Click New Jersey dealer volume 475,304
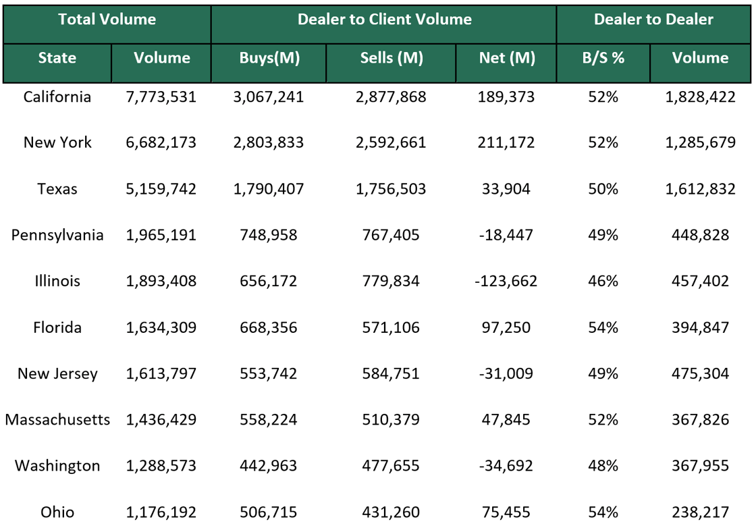The height and width of the screenshot is (532, 756). click(701, 374)
